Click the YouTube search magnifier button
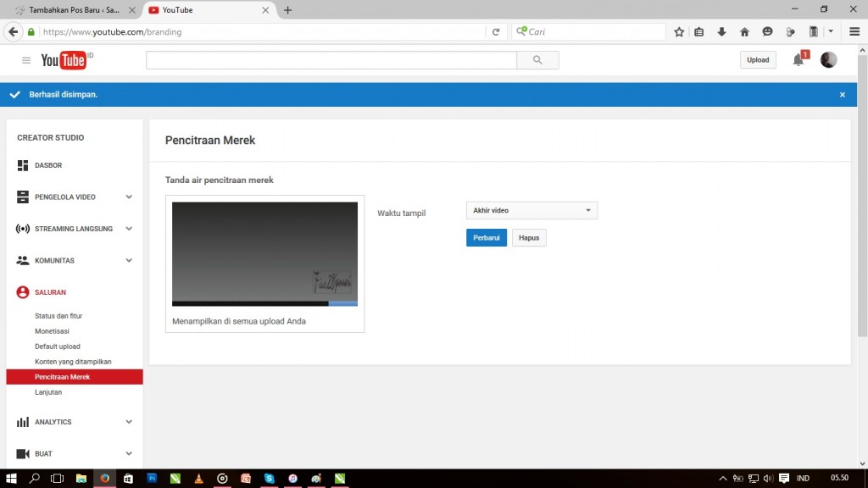The width and height of the screenshot is (868, 488). (x=537, y=60)
